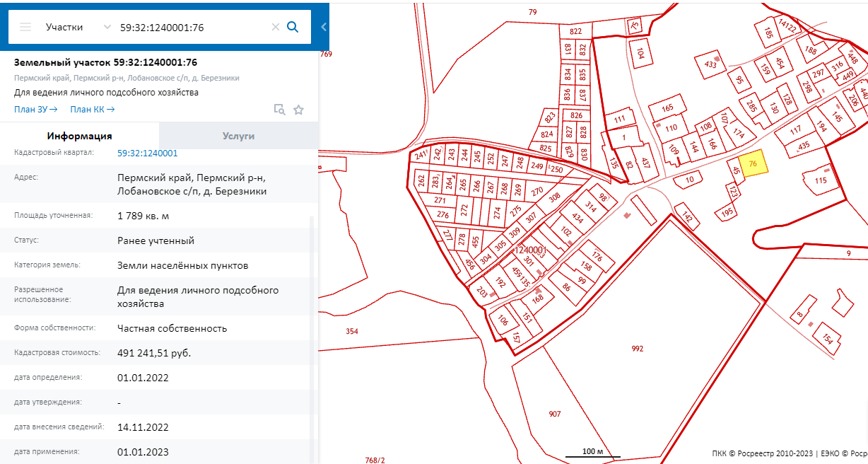Viewport: 868px width, 464px height.
Task: Open the Услуги tab
Action: (x=238, y=136)
